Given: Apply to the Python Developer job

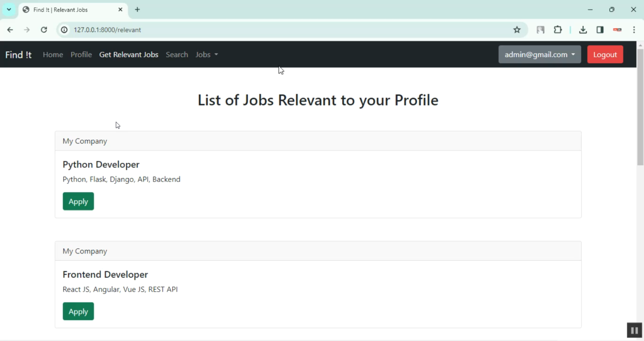Looking at the screenshot, I should coord(78,201).
